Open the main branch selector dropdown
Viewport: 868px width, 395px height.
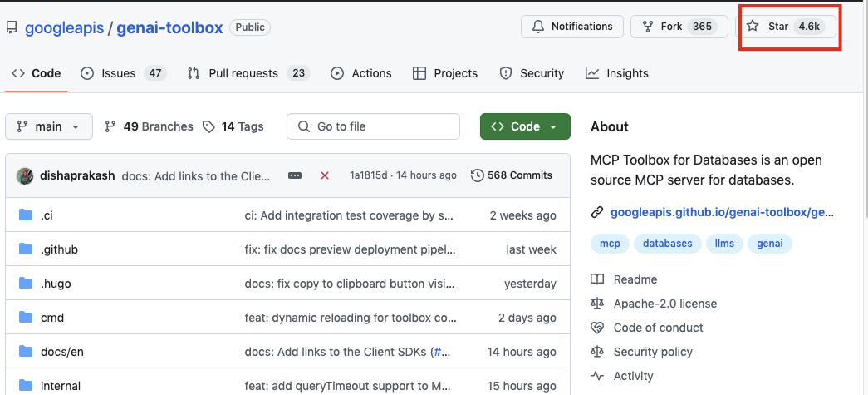pos(49,126)
